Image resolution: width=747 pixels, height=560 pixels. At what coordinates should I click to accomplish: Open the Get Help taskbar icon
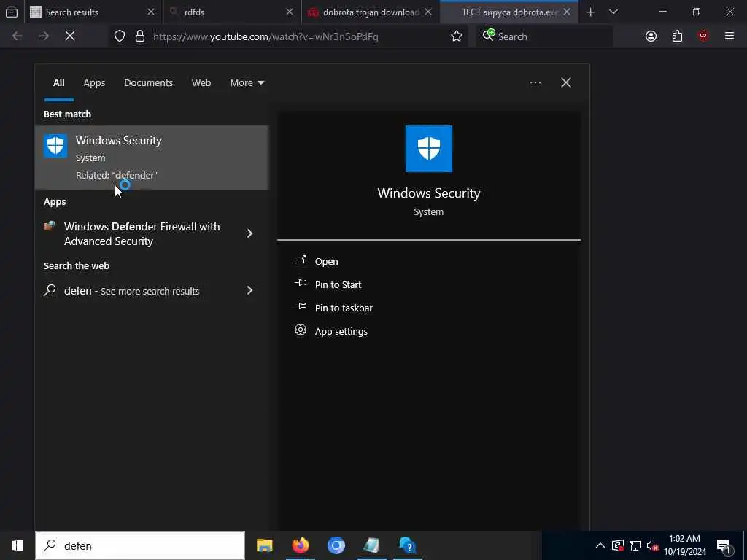click(407, 545)
